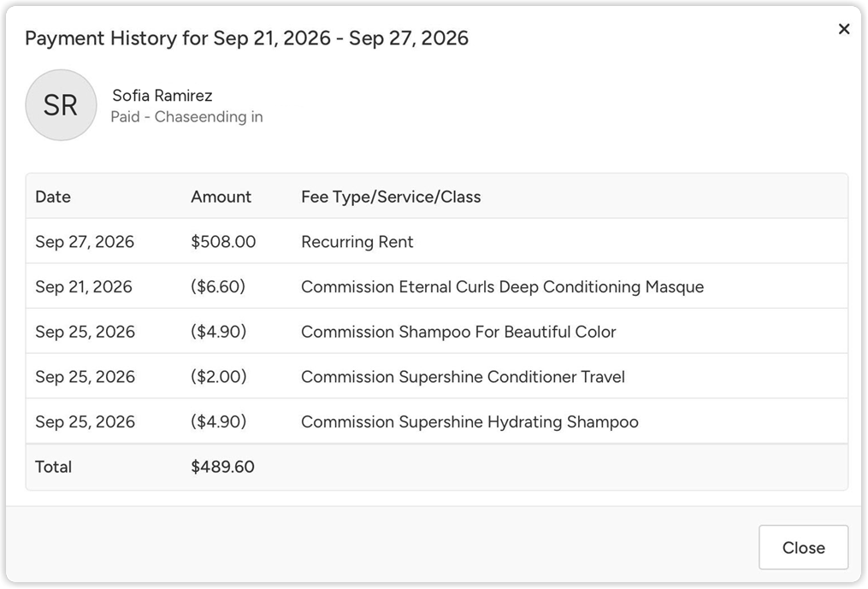
Task: Click the Date column header
Action: (53, 197)
